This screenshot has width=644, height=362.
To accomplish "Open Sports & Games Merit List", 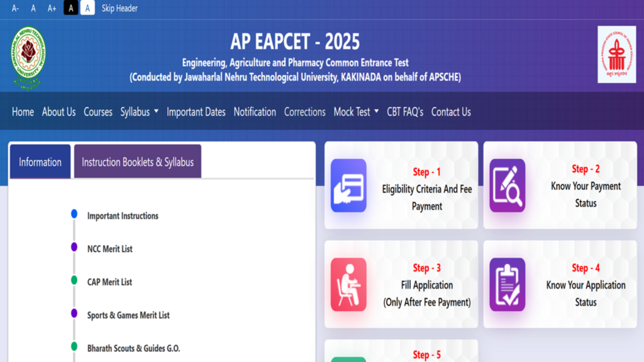I will (128, 315).
